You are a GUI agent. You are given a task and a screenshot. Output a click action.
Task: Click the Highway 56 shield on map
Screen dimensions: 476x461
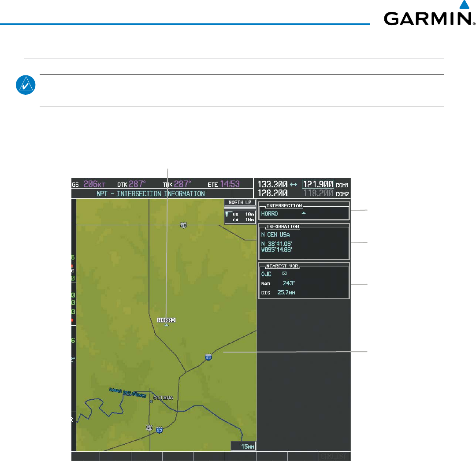point(183,225)
